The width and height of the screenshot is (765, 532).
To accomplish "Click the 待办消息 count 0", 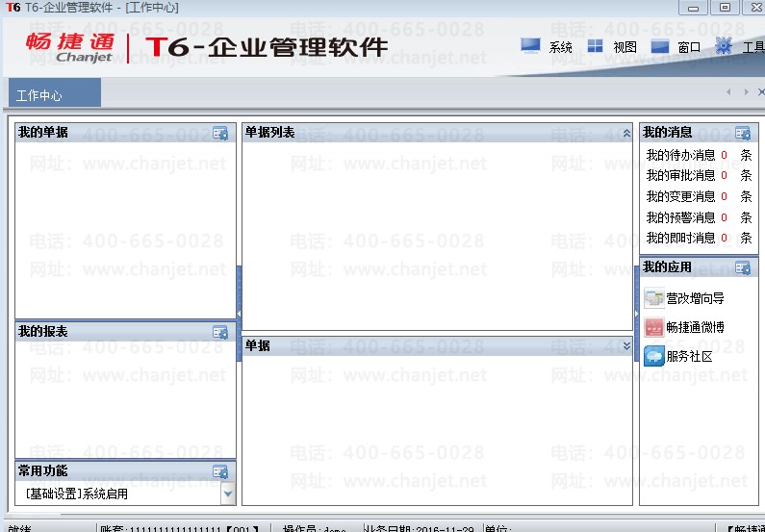I will click(724, 155).
